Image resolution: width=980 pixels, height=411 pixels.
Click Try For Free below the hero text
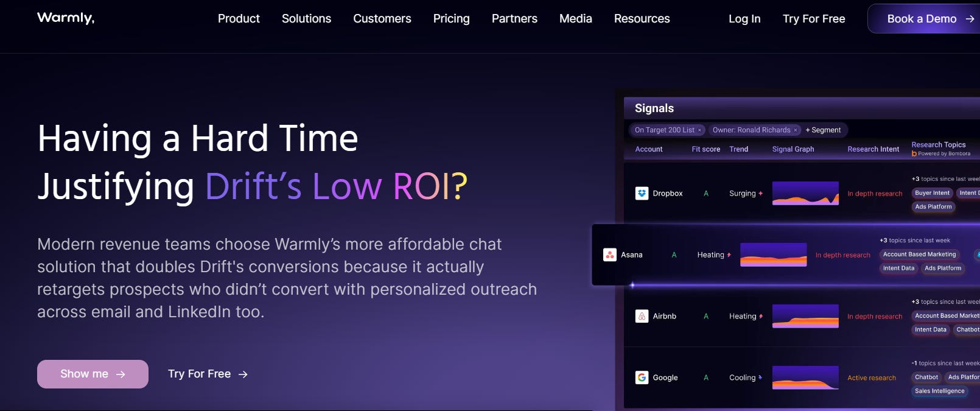(199, 374)
